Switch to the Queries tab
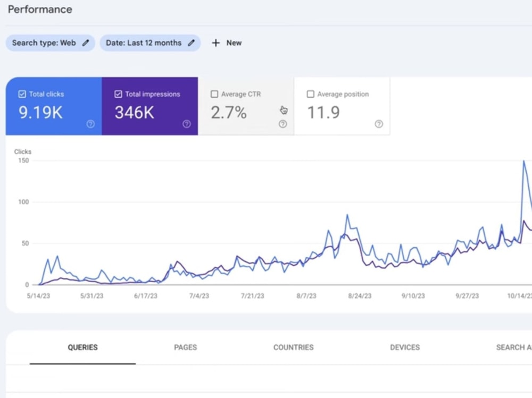532x398 pixels. [x=83, y=348]
